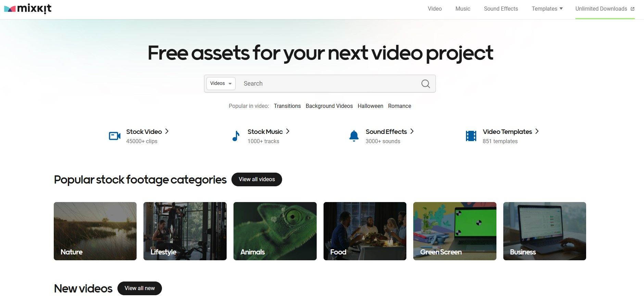The image size is (644, 300).
Task: Click the '851 templates' text
Action: tap(500, 141)
